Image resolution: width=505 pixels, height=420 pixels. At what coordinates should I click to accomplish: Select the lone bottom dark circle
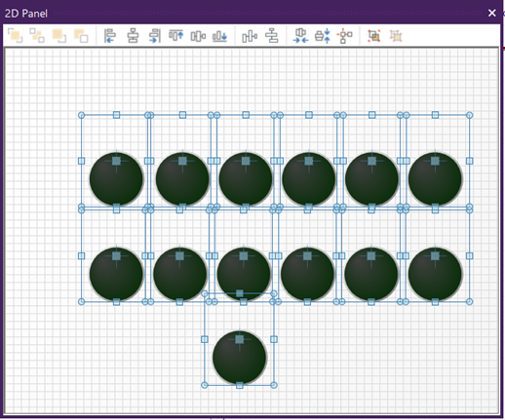click(240, 358)
